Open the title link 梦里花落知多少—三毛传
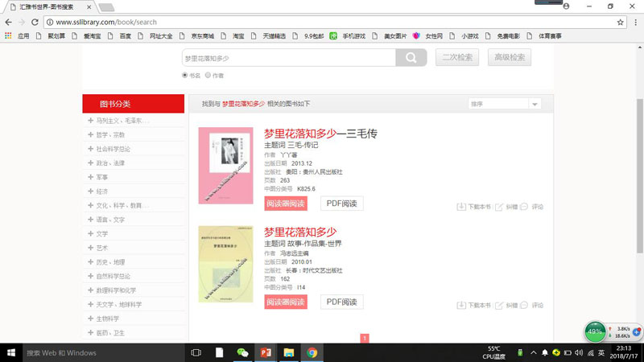 320,134
